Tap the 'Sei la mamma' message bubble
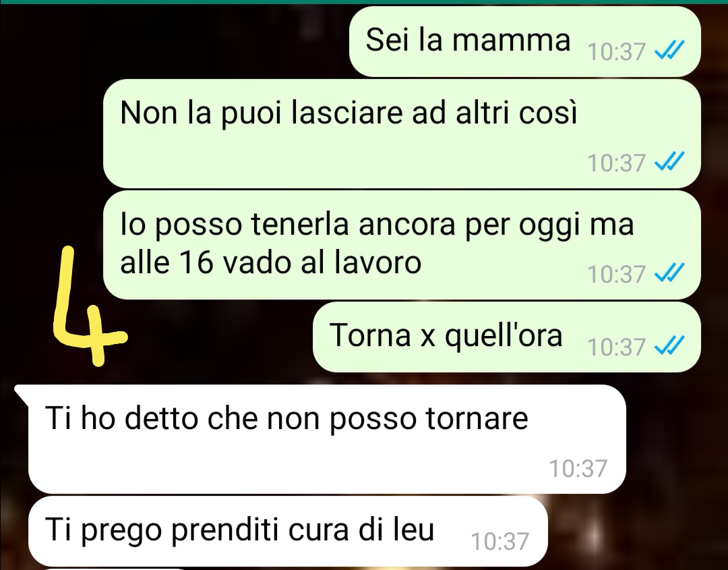The image size is (728, 570). [x=524, y=41]
